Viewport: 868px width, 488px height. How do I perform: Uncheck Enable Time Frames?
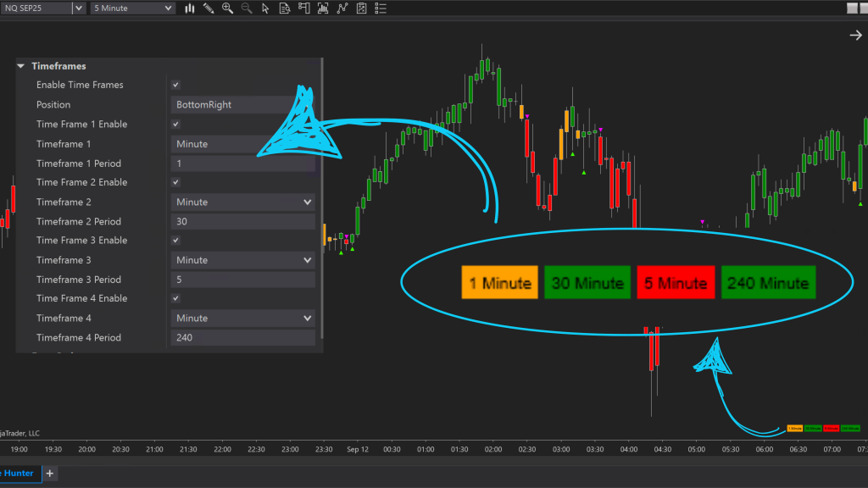[x=175, y=85]
